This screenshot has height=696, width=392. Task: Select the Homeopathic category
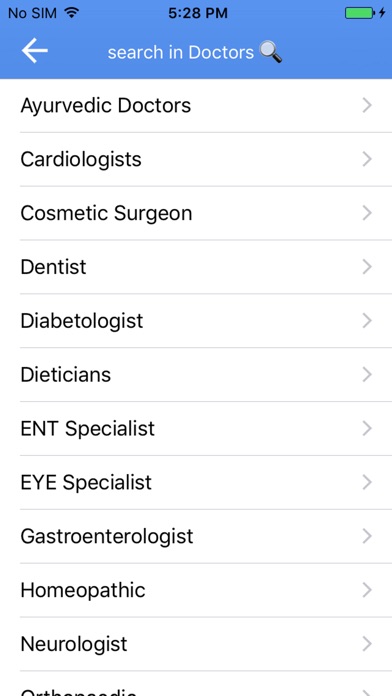pos(196,590)
